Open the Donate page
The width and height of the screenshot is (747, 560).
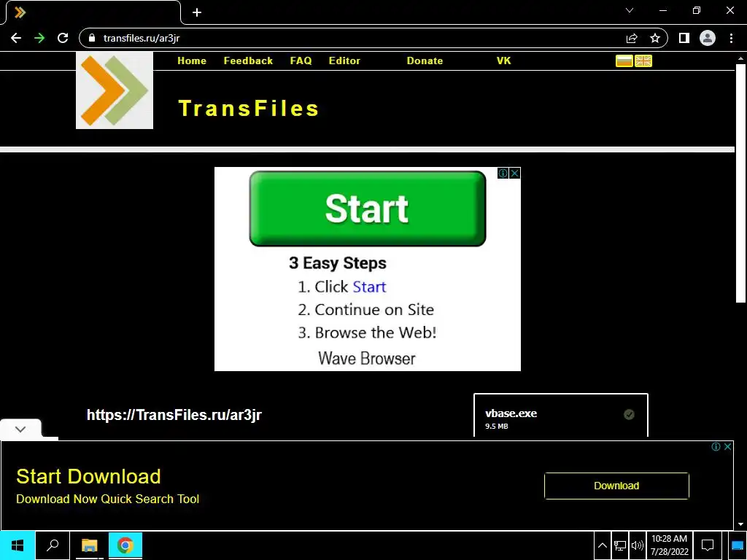(425, 61)
